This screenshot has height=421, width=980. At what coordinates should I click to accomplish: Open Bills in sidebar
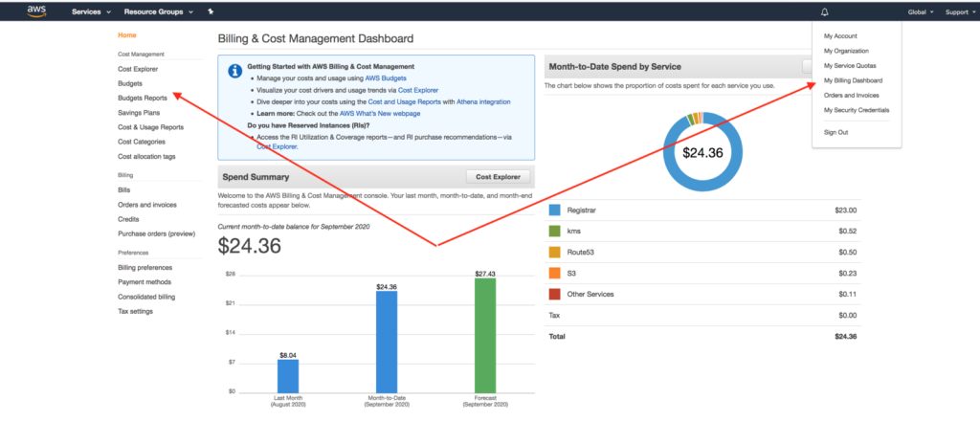(x=123, y=189)
